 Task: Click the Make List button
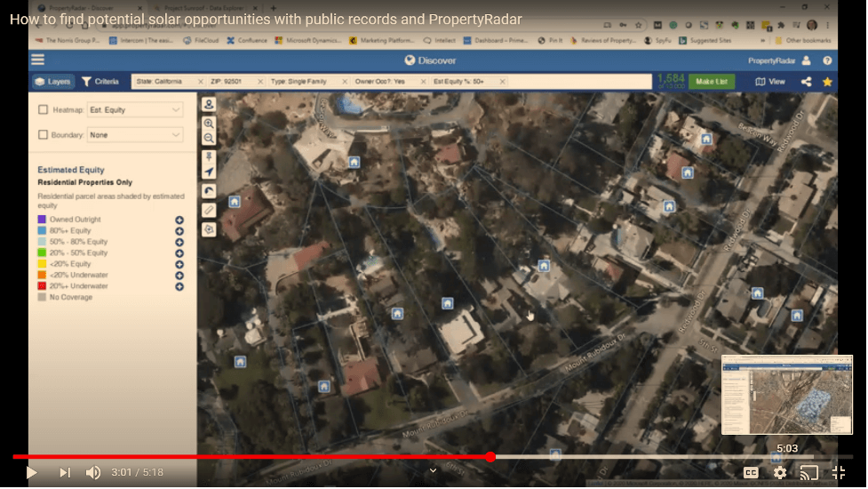tap(712, 82)
